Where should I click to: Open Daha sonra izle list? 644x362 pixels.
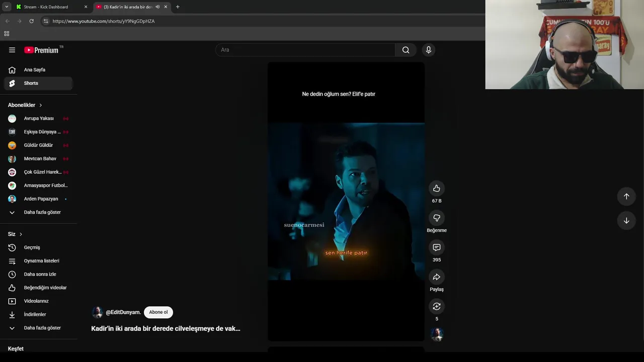pyautogui.click(x=38, y=275)
